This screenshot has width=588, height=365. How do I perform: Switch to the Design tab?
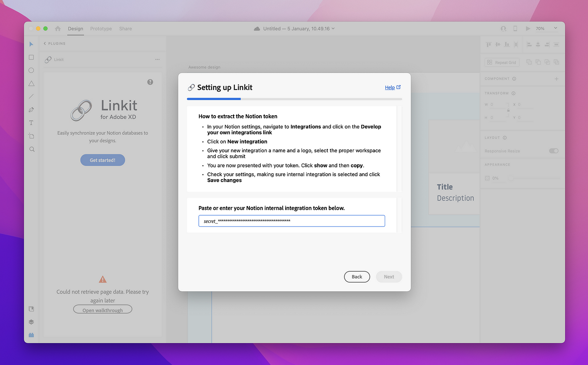click(x=76, y=29)
